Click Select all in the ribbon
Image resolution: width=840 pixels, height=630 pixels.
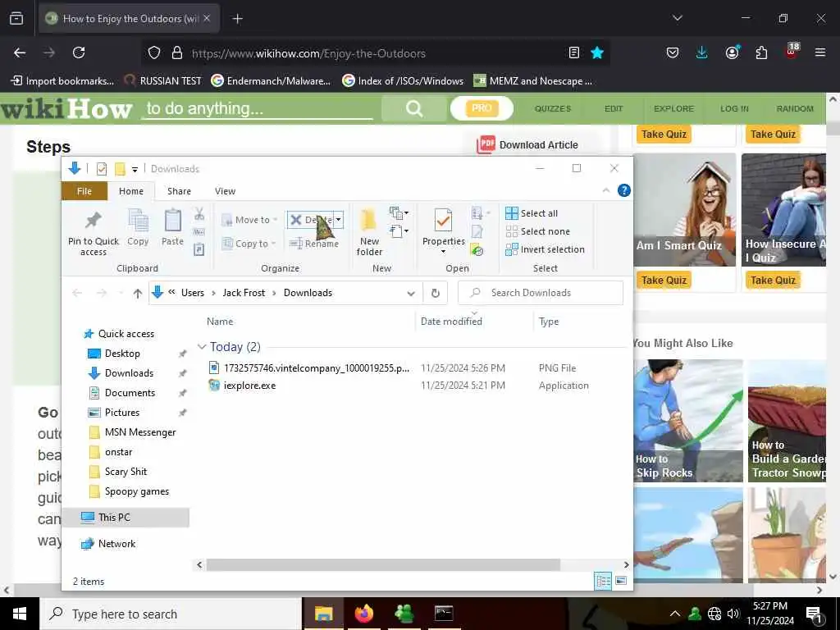[x=532, y=213]
